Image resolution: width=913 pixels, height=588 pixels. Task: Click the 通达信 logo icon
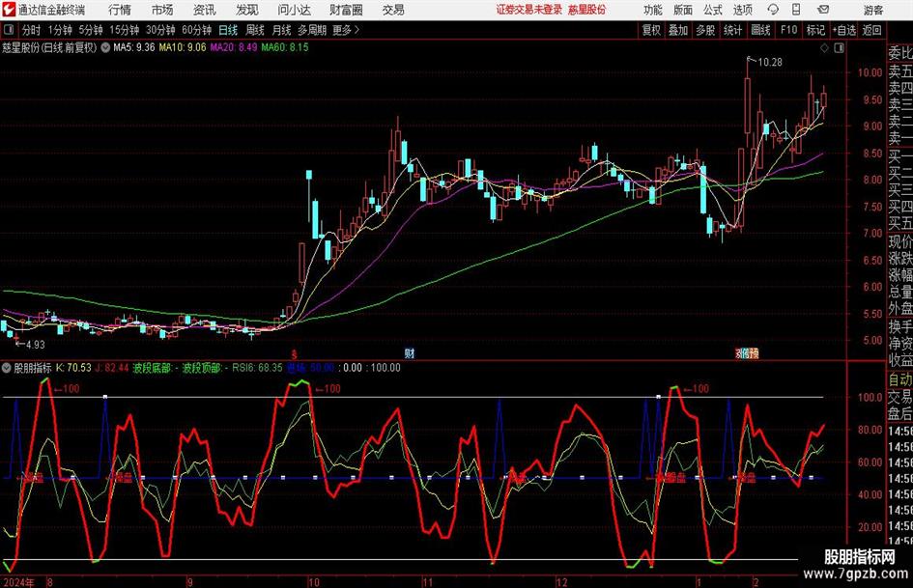click(x=9, y=10)
